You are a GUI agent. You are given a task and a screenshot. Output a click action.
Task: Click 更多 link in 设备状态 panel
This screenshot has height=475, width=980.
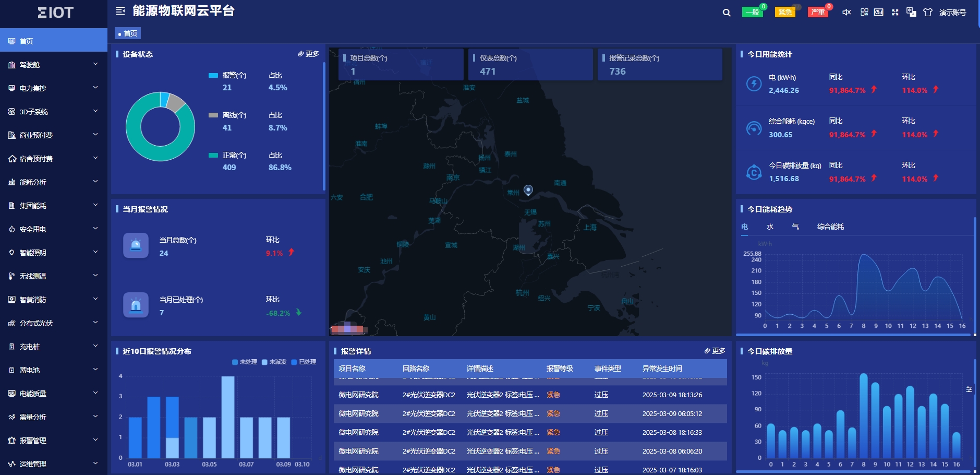click(x=308, y=54)
